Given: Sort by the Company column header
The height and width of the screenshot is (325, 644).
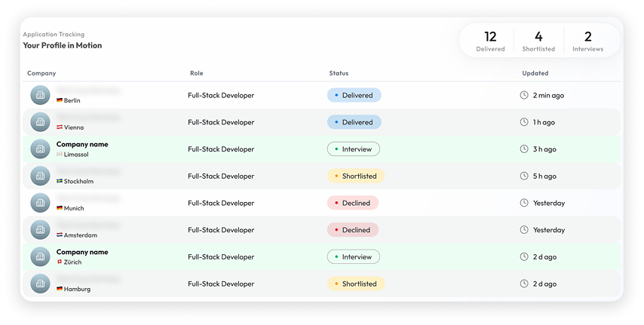Looking at the screenshot, I should point(41,73).
